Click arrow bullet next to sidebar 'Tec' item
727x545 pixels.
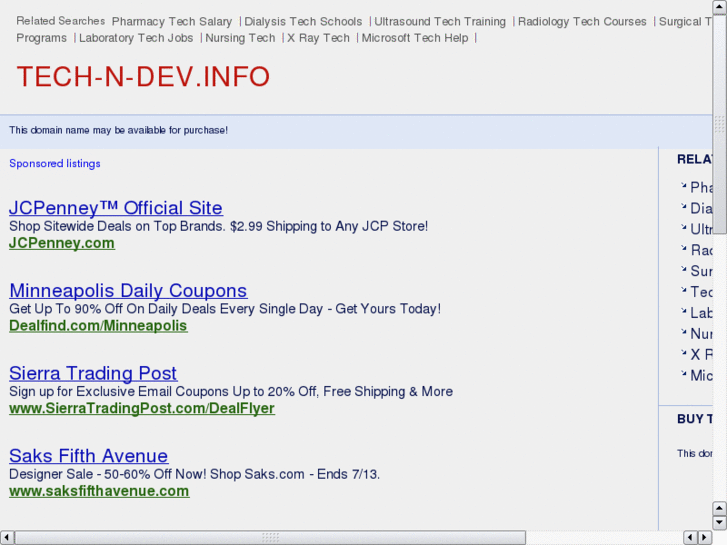coord(683,290)
